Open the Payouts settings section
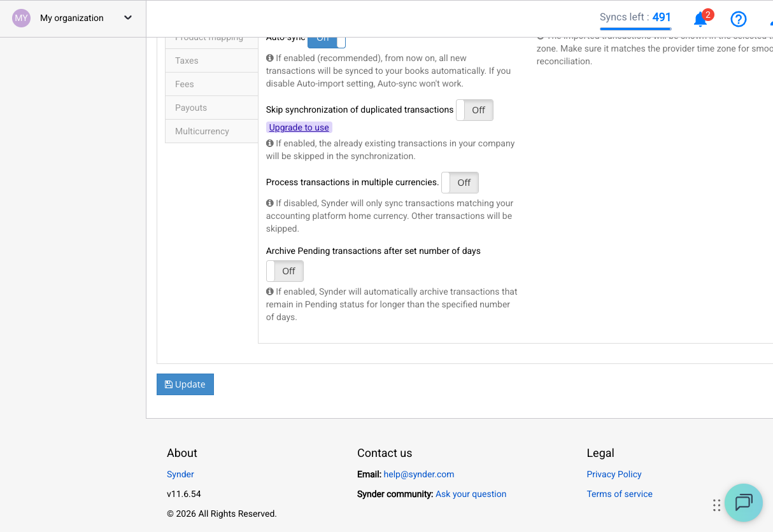The width and height of the screenshot is (773, 532). (x=190, y=107)
